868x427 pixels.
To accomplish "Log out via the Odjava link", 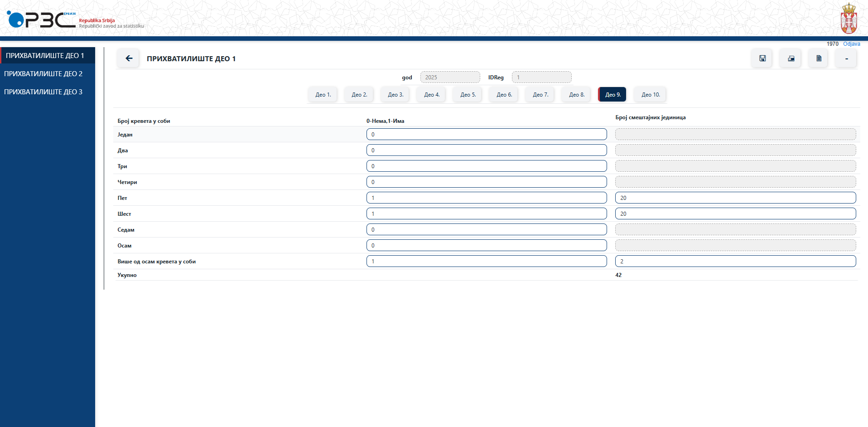I will click(852, 44).
